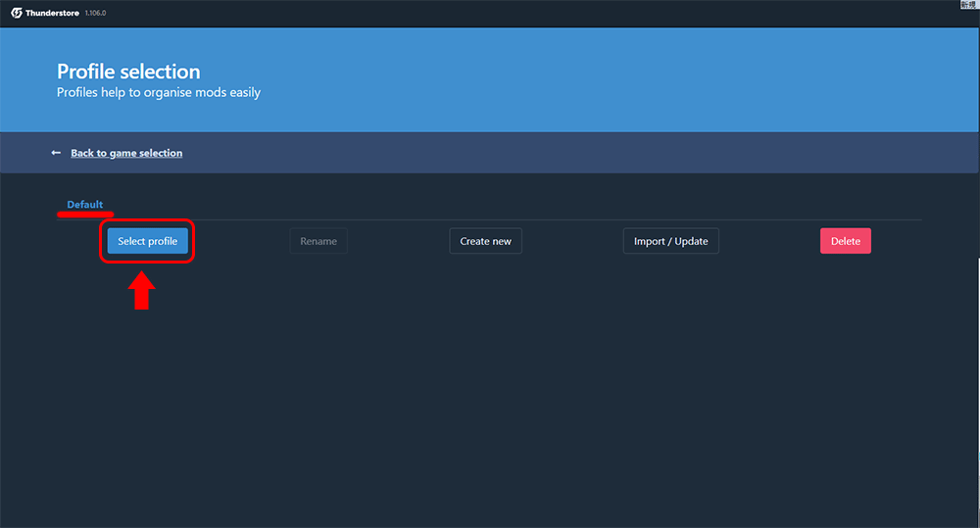Create a new profile with Create new
Viewport: 980px width, 528px height.
(486, 241)
